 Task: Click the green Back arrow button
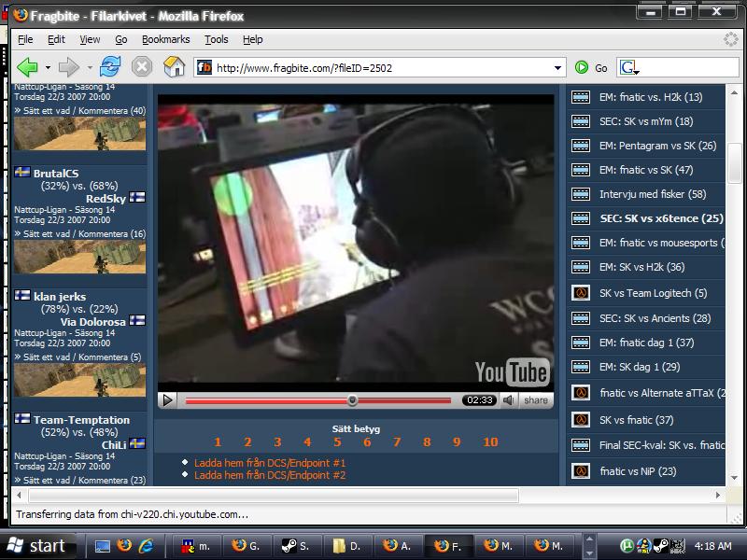(27, 67)
